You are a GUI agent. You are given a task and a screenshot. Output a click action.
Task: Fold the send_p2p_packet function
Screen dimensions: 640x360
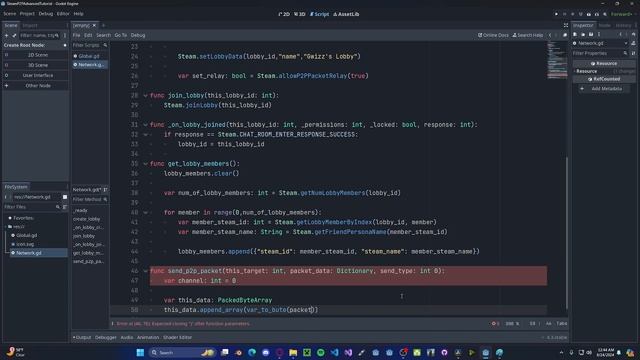145,271
